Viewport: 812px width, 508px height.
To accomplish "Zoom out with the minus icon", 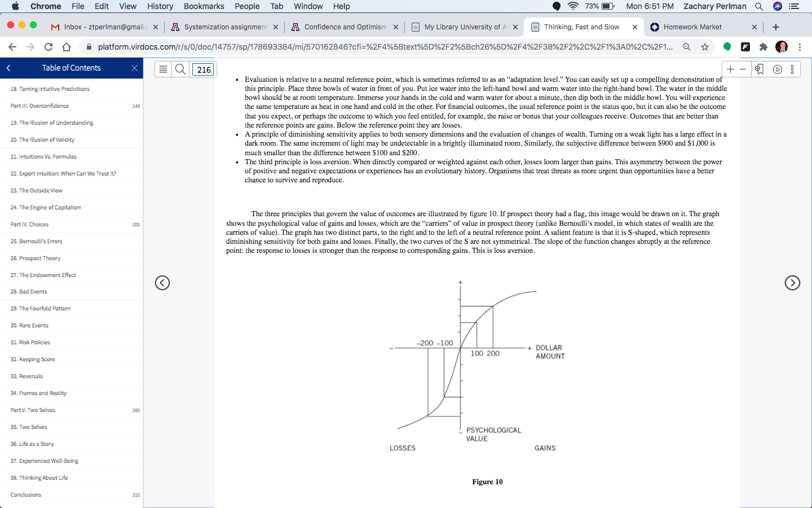I will (x=743, y=69).
